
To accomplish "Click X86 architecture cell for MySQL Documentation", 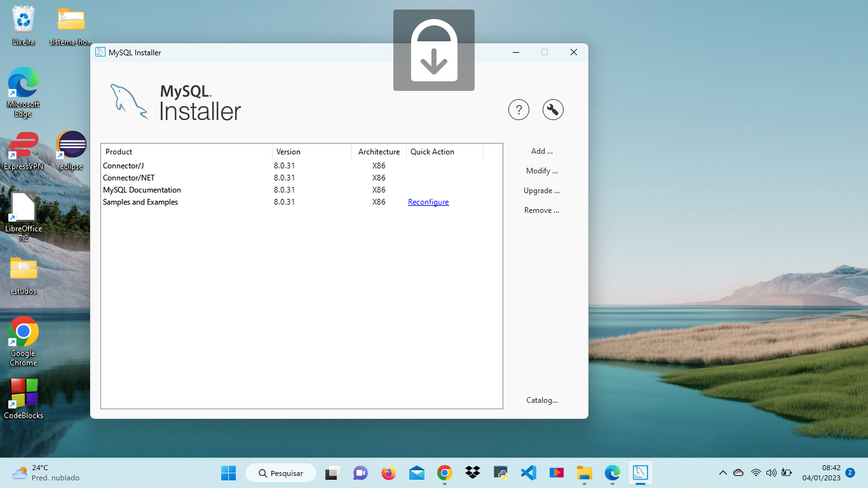I will point(379,190).
